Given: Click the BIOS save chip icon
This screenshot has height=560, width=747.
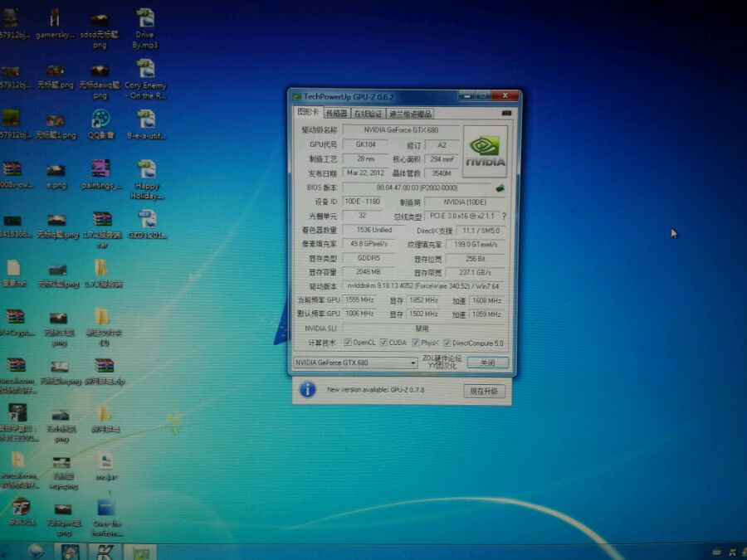Looking at the screenshot, I should pos(500,188).
